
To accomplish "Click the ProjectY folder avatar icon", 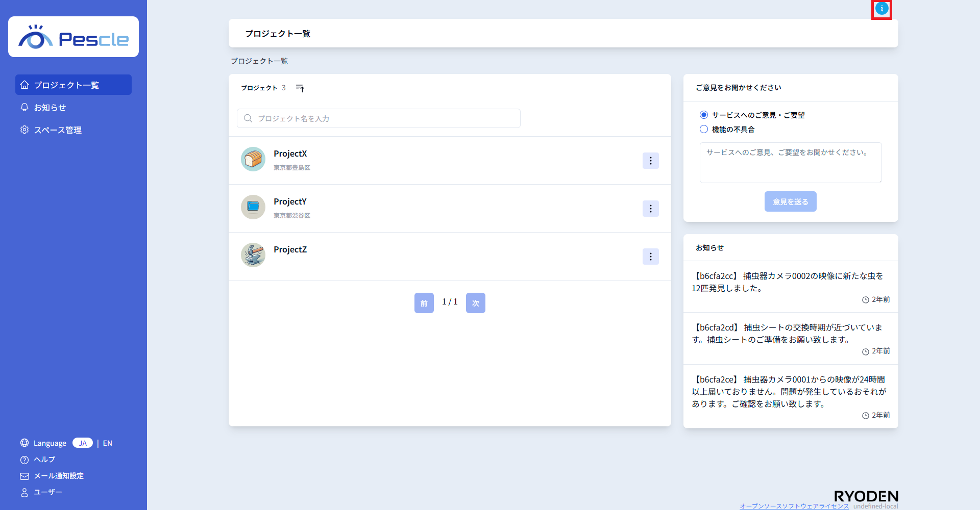I will pyautogui.click(x=253, y=207).
